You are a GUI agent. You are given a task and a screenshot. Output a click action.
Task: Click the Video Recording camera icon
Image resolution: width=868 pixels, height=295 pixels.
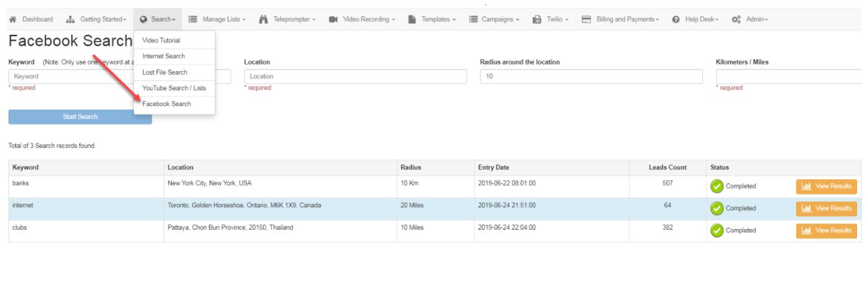333,20
